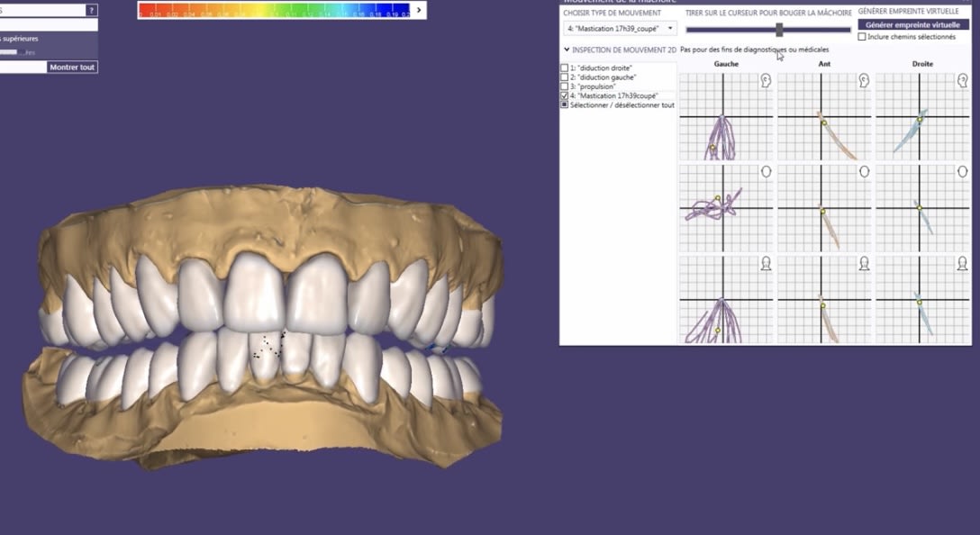The width and height of the screenshot is (980, 535).
Task: Open the movement type dropdown
Action: click(619, 29)
